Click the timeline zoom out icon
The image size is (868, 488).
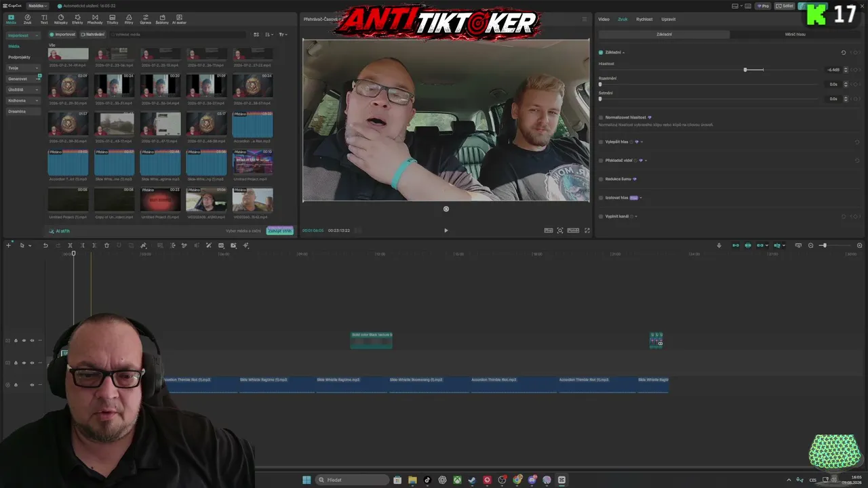[810, 245]
